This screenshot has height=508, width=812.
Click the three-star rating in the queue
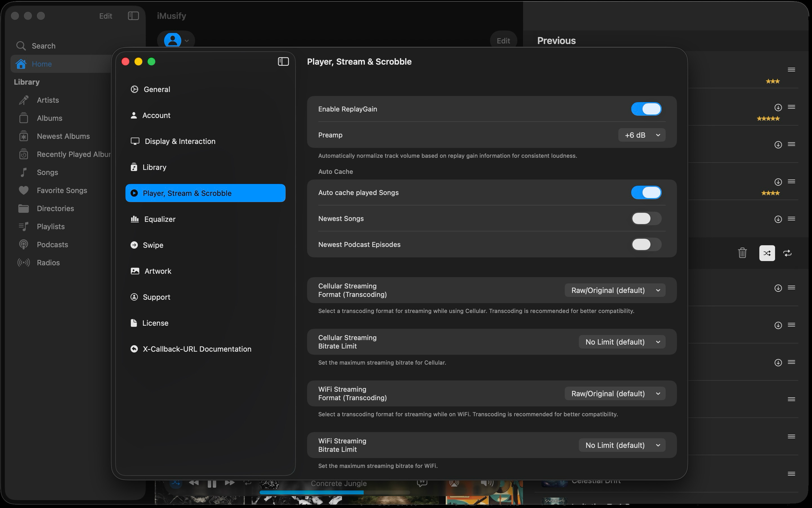[x=773, y=81]
